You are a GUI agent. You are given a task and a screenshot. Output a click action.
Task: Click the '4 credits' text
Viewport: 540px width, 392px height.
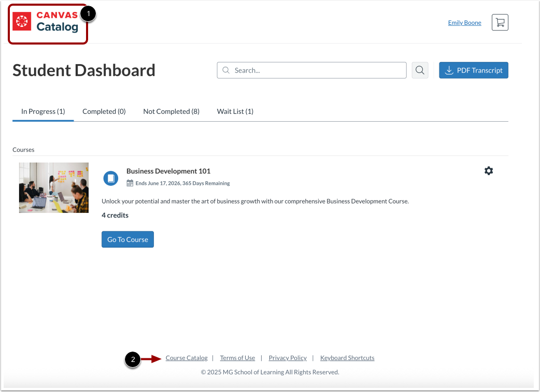[x=115, y=215]
